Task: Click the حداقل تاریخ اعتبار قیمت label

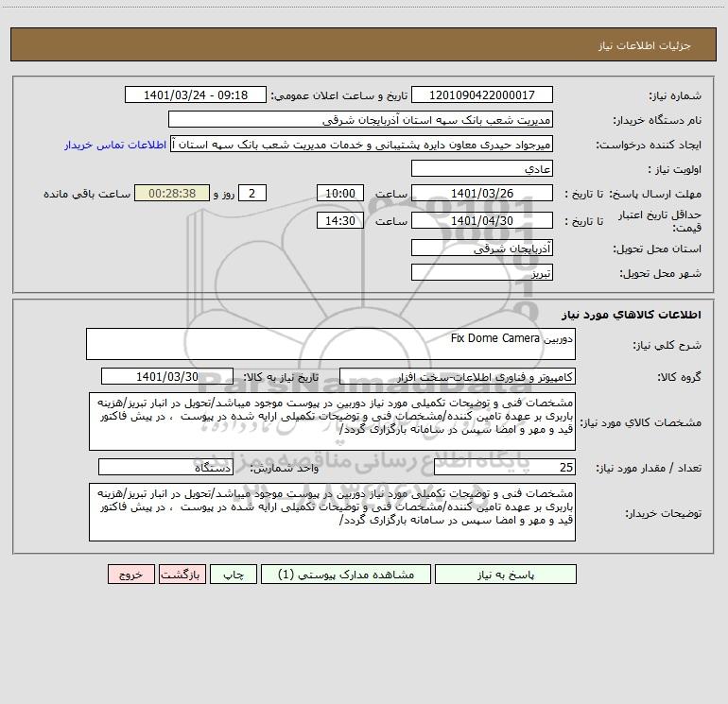Action: click(x=660, y=221)
